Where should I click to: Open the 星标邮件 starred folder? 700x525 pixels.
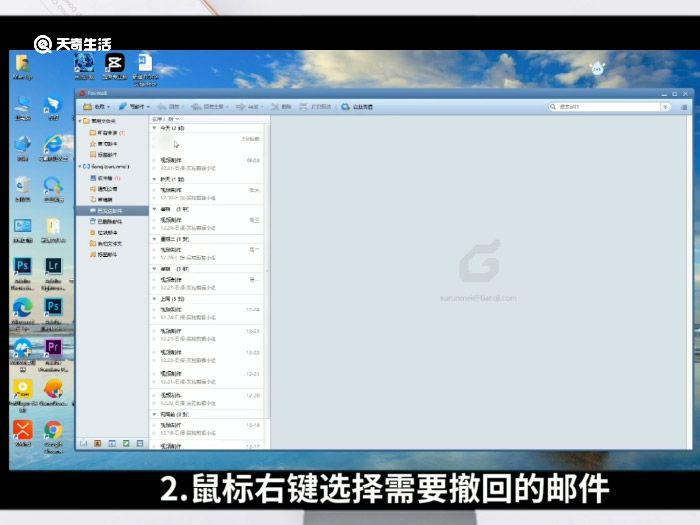104,144
